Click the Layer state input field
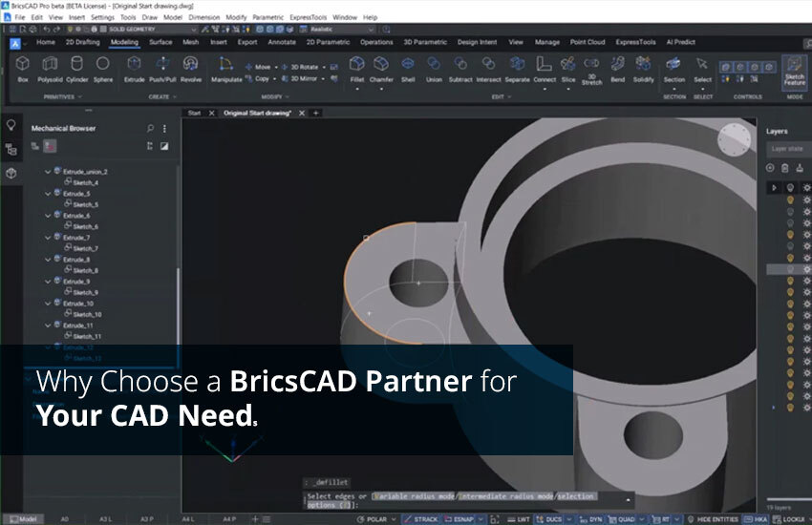 788,149
